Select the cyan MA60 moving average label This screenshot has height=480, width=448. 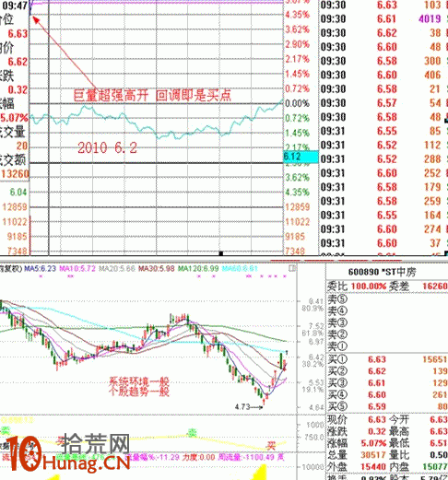tap(240, 269)
